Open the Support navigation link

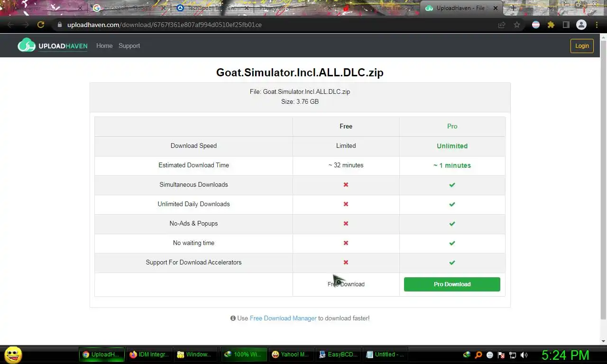click(129, 45)
